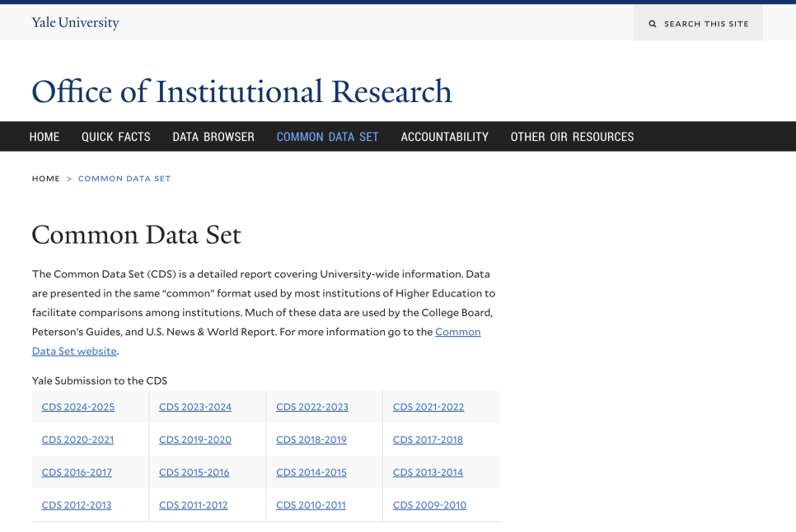The image size is (796, 532).
Task: View the CDS 2022-2023 submission
Action: (312, 407)
